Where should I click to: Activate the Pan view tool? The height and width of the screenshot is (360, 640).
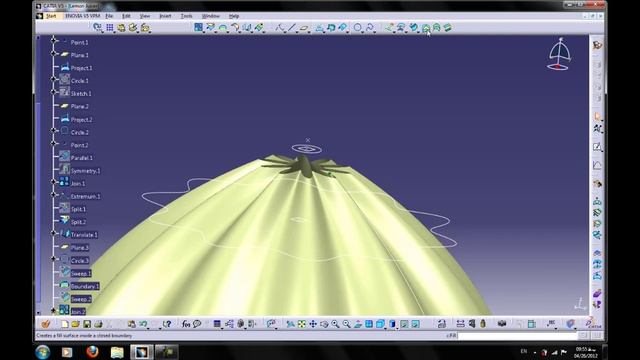(313, 324)
